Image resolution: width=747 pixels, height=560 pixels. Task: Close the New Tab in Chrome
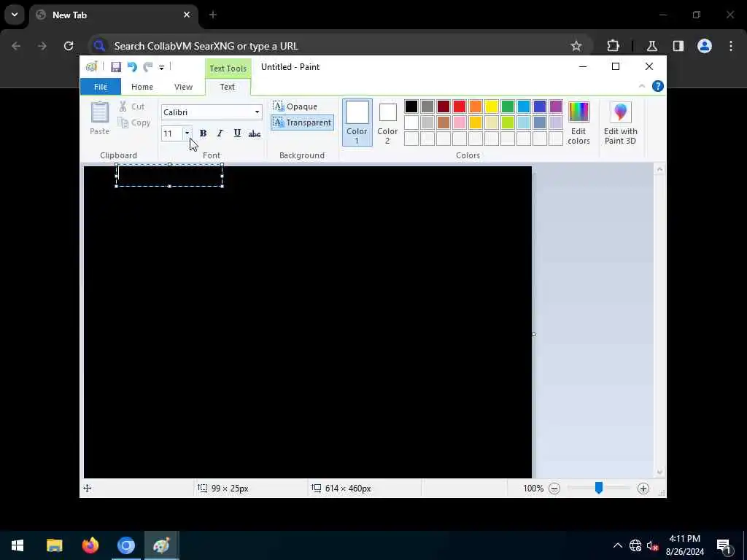[x=187, y=15]
